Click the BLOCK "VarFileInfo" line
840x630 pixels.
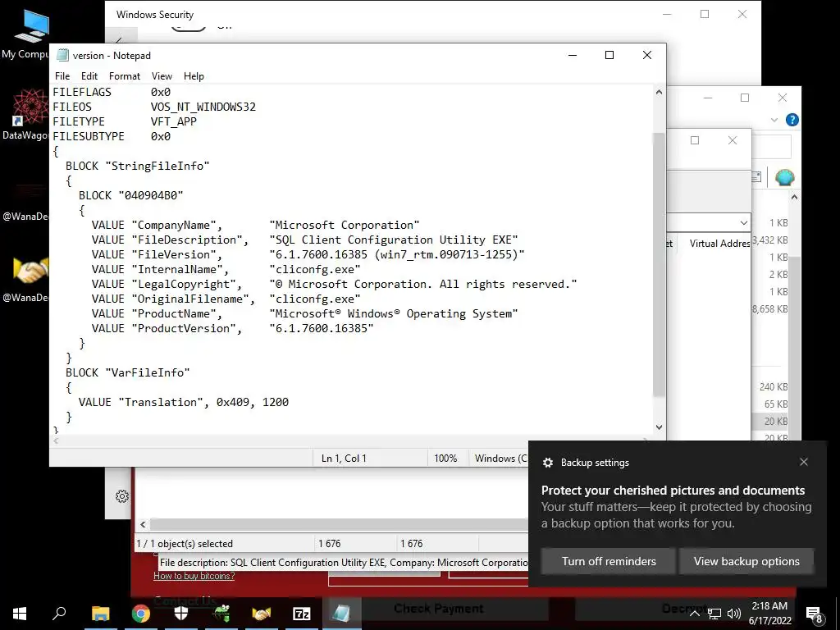coord(127,372)
